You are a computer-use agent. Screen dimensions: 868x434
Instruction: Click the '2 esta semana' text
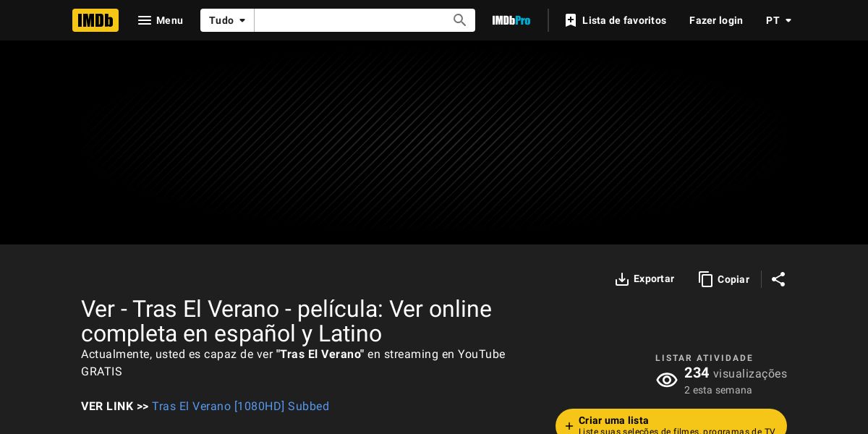[718, 391]
